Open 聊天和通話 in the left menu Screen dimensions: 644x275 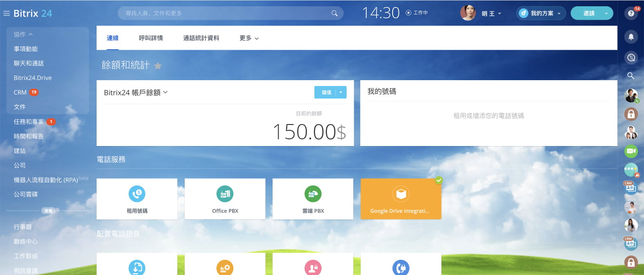pyautogui.click(x=29, y=63)
